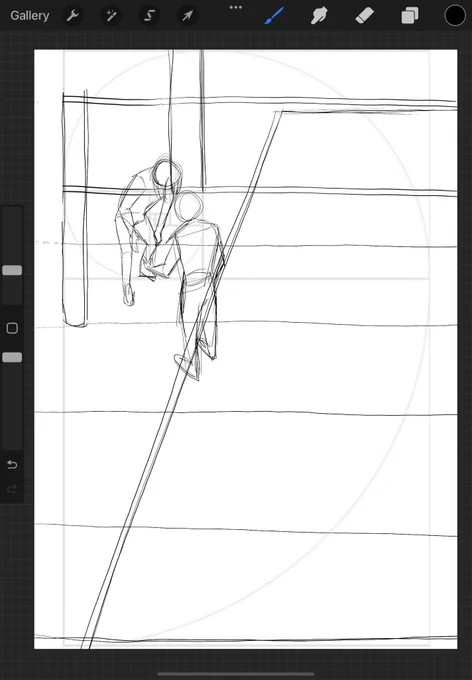Viewport: 472px width, 680px height.
Task: Open the Layers panel
Action: 410,16
